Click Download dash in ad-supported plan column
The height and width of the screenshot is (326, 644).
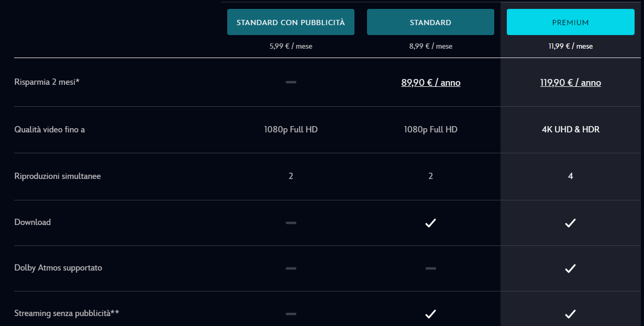(x=291, y=223)
